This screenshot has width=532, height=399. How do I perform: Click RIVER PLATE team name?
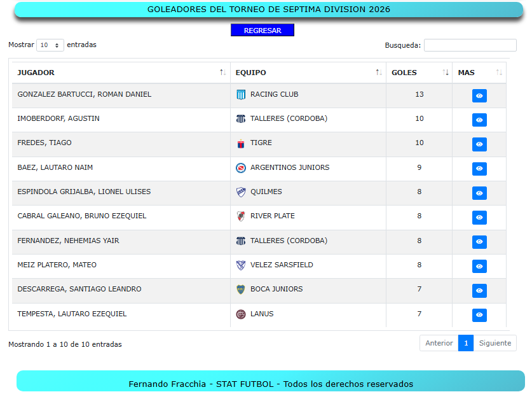point(273,216)
